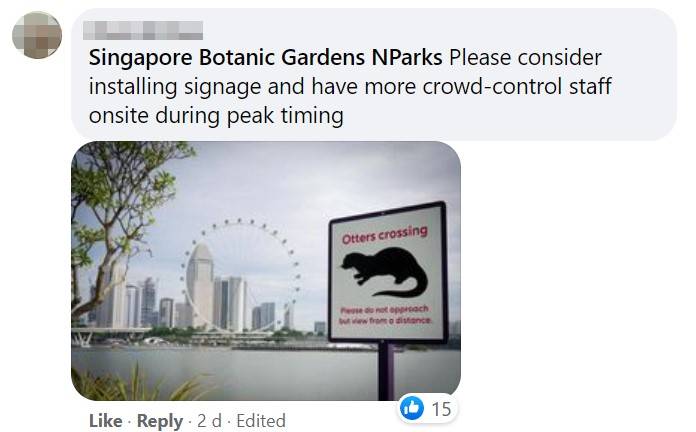Click the words crowd-control staff in comment
The height and width of the screenshot is (432, 696).
[x=517, y=87]
